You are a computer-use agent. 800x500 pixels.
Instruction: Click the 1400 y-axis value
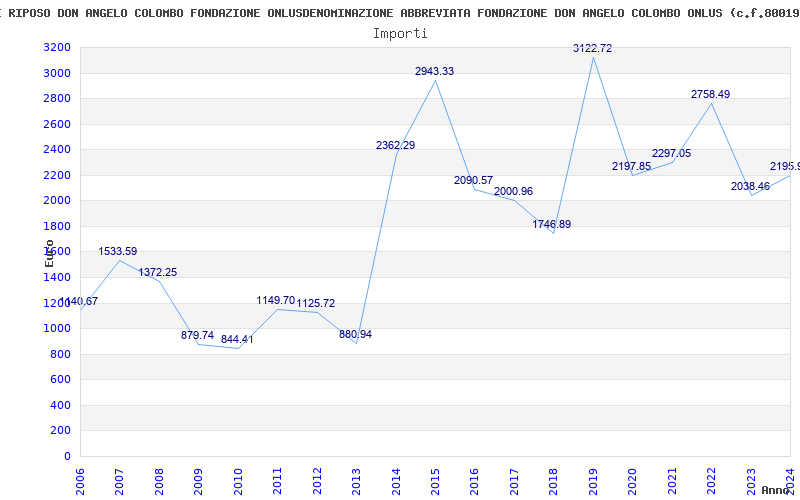click(x=57, y=278)
